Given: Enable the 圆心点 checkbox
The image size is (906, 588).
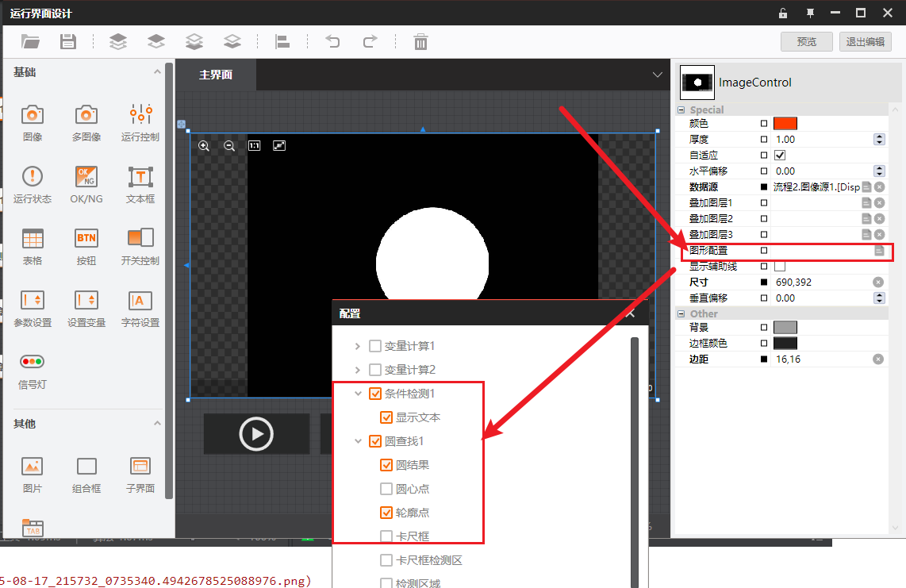Looking at the screenshot, I should pyautogui.click(x=386, y=489).
